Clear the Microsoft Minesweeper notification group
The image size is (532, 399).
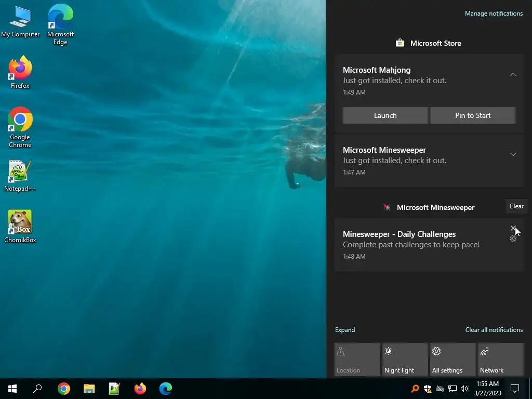(x=516, y=206)
